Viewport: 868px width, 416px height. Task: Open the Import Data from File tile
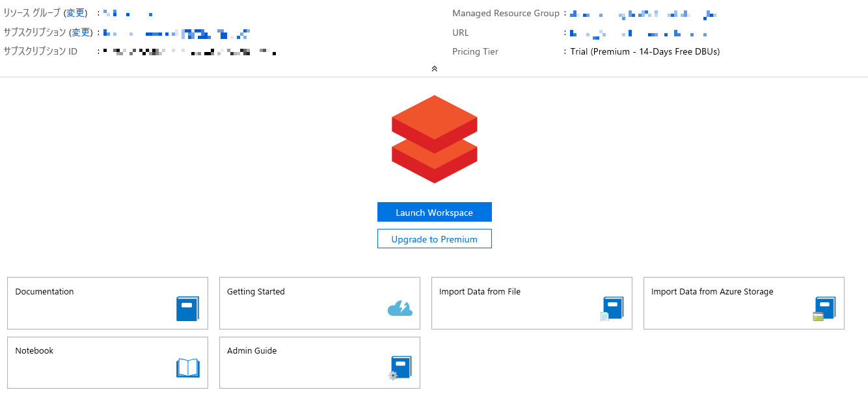tap(532, 303)
